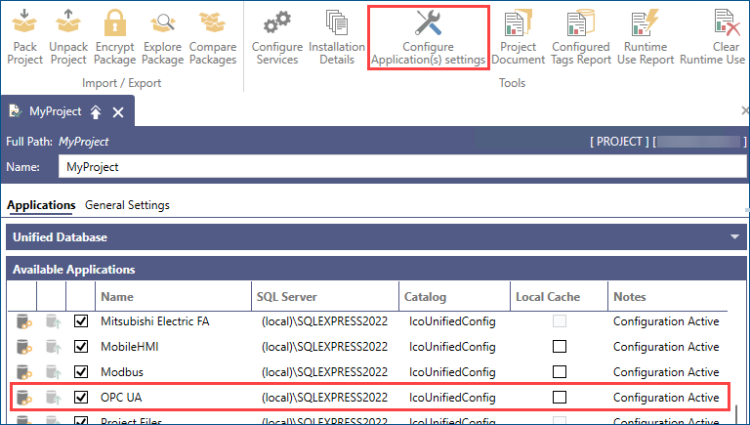Uncheck the OPC UA application checkbox
The height and width of the screenshot is (425, 750).
[82, 397]
